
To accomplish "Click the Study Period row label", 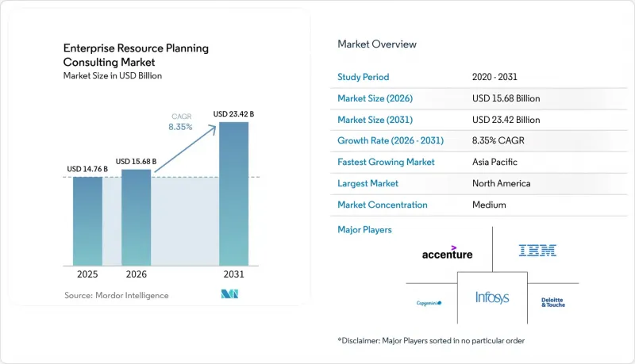I will click(x=363, y=77).
